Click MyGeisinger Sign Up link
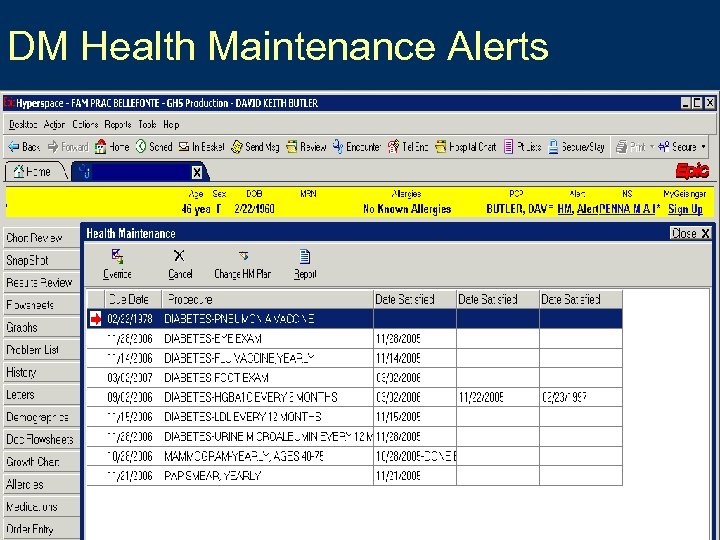This screenshot has width=720, height=540. point(685,209)
